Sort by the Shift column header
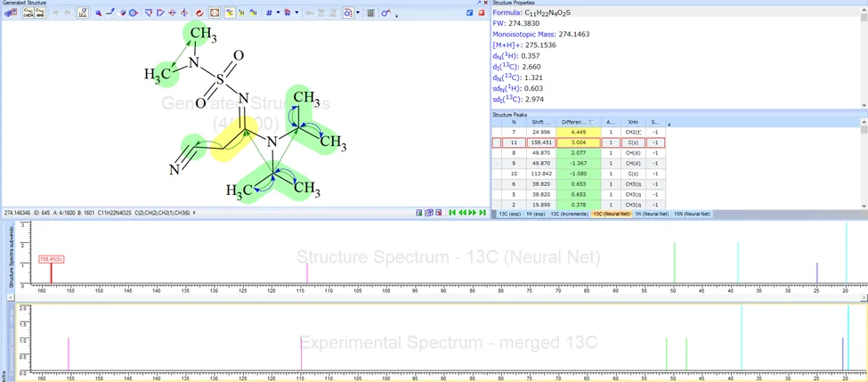868x382 pixels. tap(541, 122)
